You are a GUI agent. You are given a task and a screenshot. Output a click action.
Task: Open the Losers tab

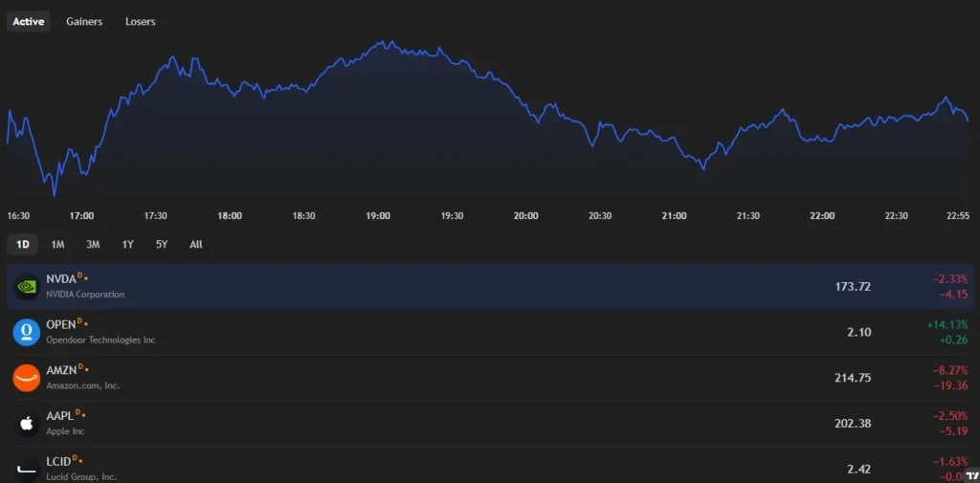140,21
